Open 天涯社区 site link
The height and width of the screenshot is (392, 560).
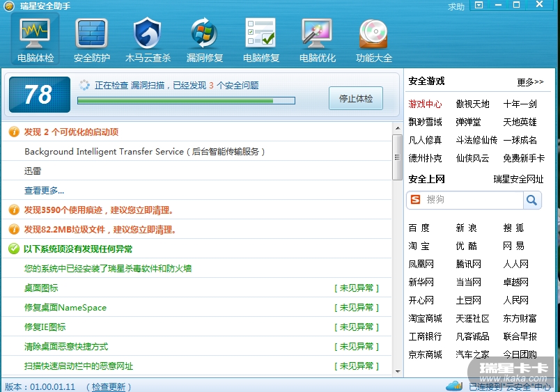click(x=472, y=318)
